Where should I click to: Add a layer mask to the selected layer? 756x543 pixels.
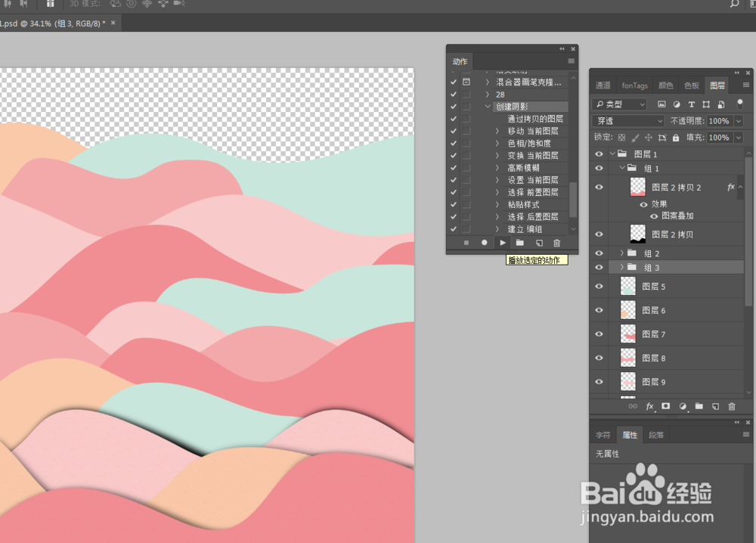click(x=667, y=407)
